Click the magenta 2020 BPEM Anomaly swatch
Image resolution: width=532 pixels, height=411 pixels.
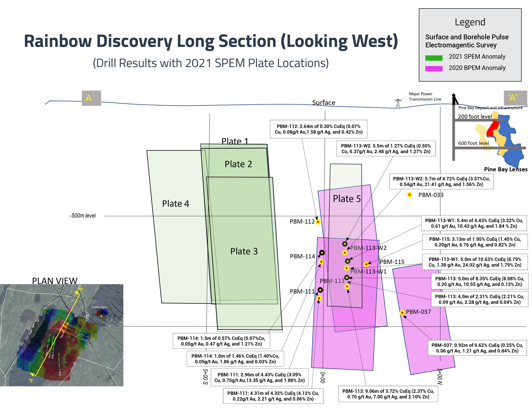tap(434, 68)
